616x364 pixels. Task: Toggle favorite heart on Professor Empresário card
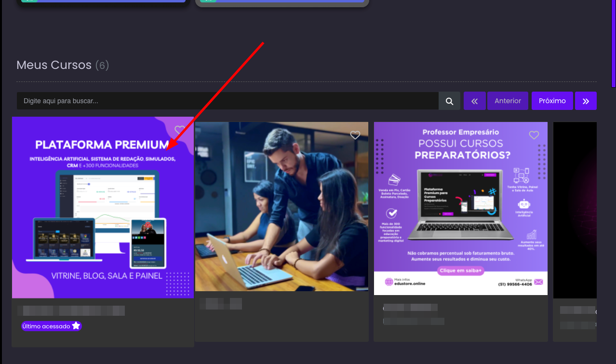tap(534, 135)
